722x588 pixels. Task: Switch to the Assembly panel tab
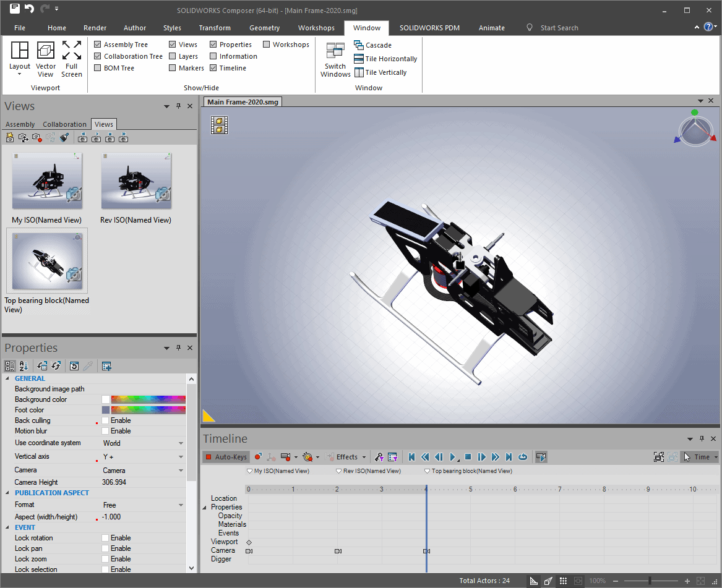20,124
